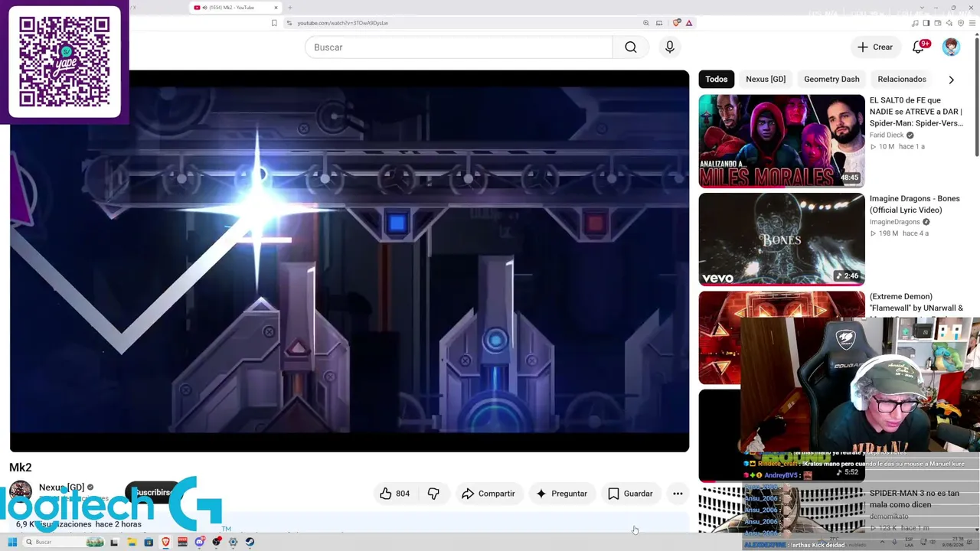Open the Farid Dieck channel link
980x551 pixels.
(x=887, y=135)
